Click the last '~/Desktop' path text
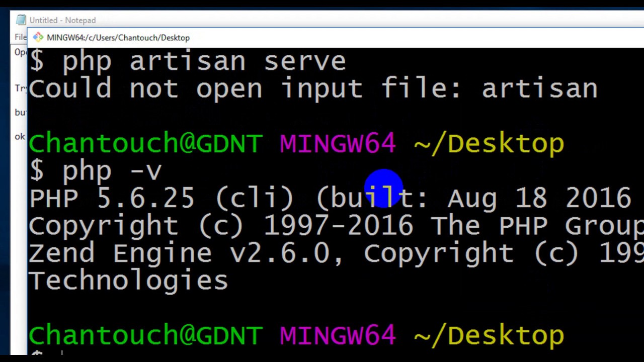644x362 pixels. (489, 336)
